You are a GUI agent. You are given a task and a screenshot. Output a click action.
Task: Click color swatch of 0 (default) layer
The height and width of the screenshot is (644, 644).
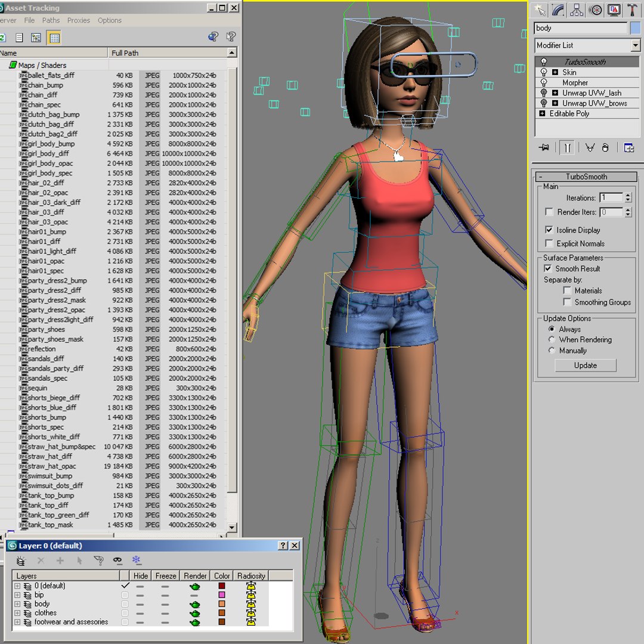[x=222, y=586]
